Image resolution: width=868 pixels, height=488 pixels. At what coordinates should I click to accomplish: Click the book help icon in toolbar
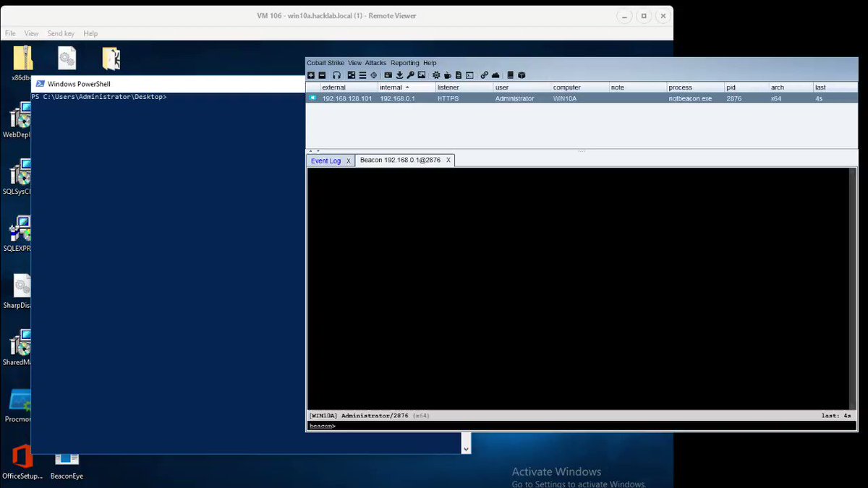(x=511, y=75)
